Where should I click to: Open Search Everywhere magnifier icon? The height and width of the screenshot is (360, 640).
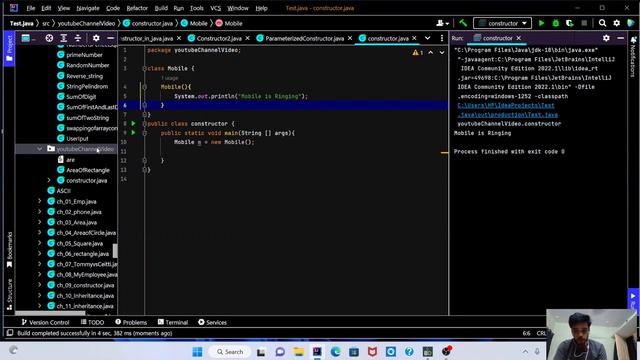(602, 23)
